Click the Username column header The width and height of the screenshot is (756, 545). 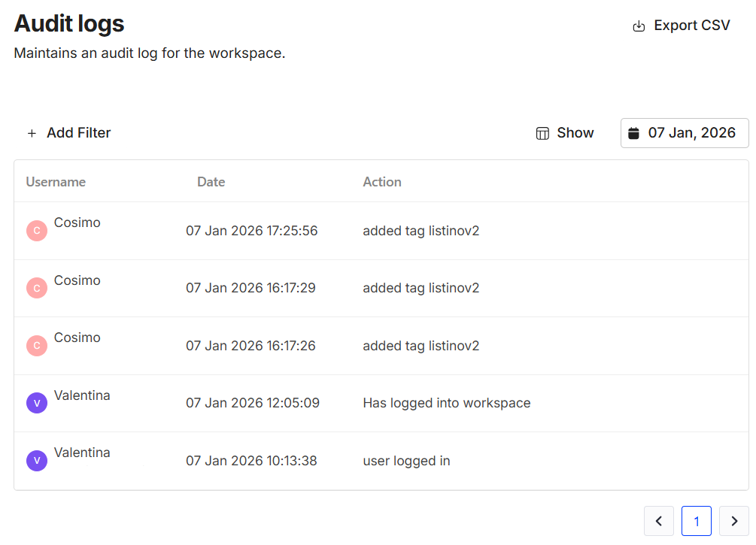pos(56,182)
